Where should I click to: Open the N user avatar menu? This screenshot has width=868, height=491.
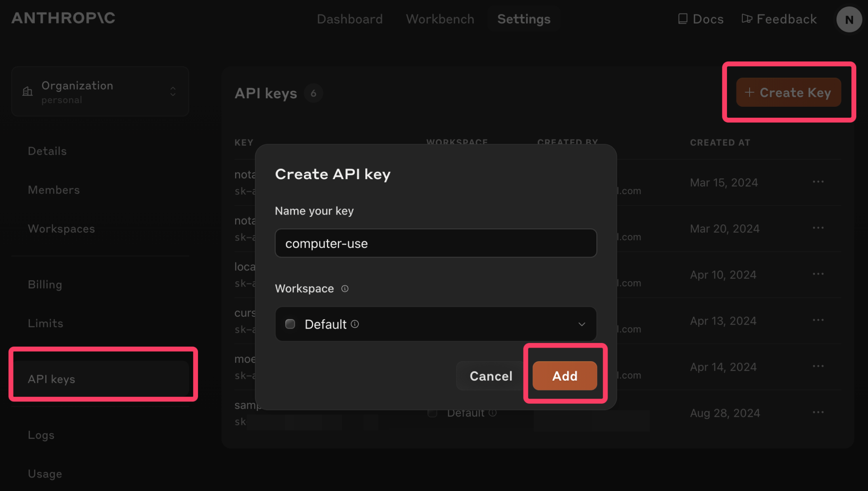(849, 19)
